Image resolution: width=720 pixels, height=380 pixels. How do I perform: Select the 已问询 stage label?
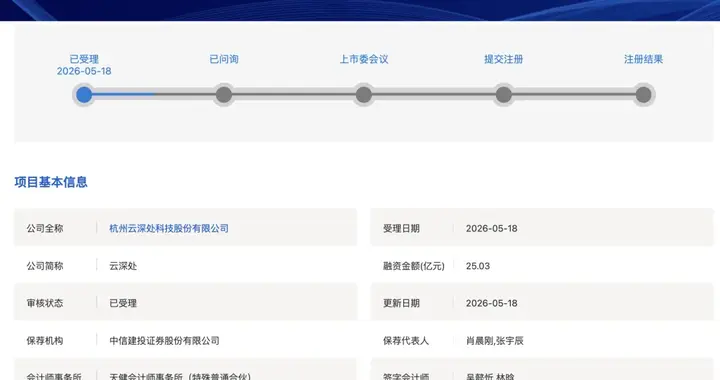[x=224, y=59]
